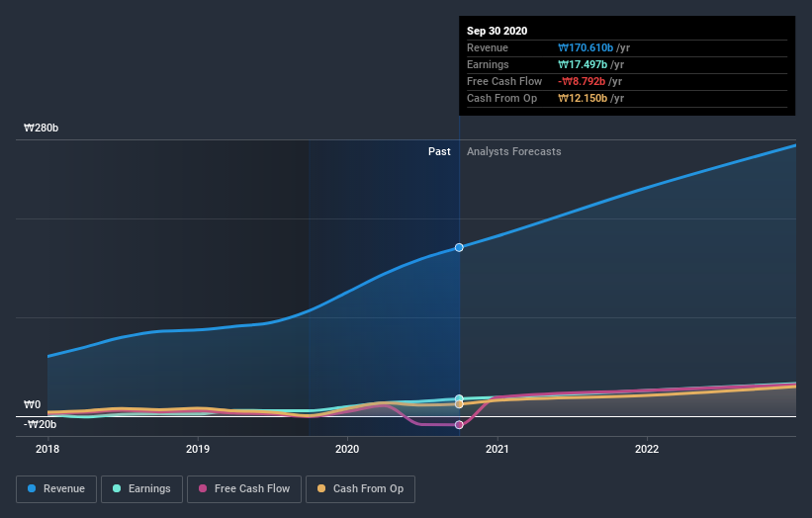Click the Past section label
This screenshot has width=812, height=518.
tap(439, 151)
